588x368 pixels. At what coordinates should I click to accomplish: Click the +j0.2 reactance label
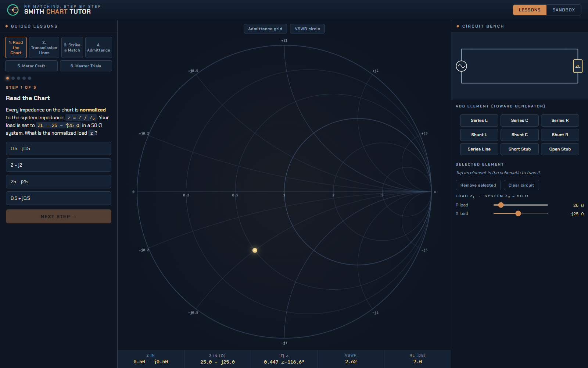click(x=144, y=133)
